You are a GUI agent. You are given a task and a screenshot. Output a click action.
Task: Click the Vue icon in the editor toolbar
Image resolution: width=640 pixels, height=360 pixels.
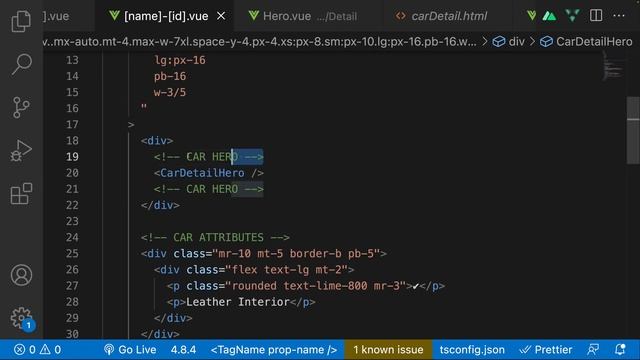tap(531, 16)
